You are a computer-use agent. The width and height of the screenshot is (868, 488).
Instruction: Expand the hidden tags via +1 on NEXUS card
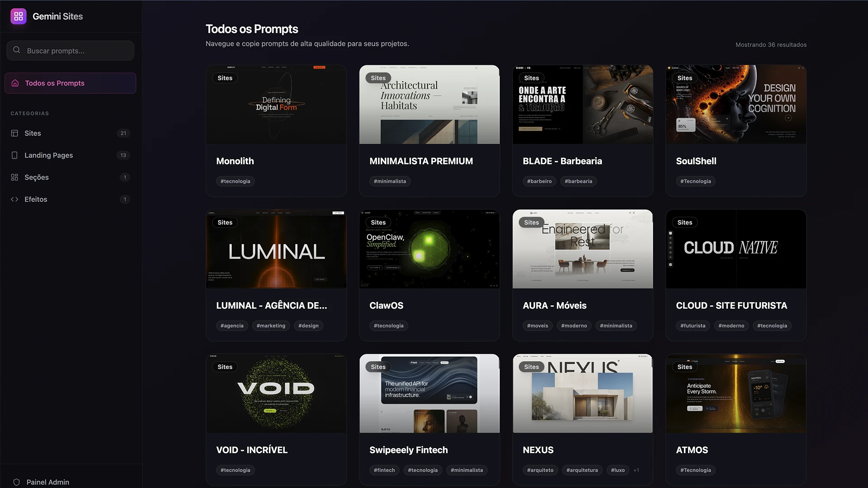[636, 470]
